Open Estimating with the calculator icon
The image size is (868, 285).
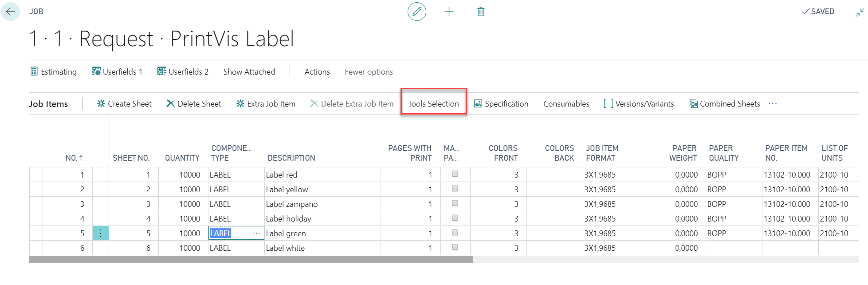coord(54,72)
